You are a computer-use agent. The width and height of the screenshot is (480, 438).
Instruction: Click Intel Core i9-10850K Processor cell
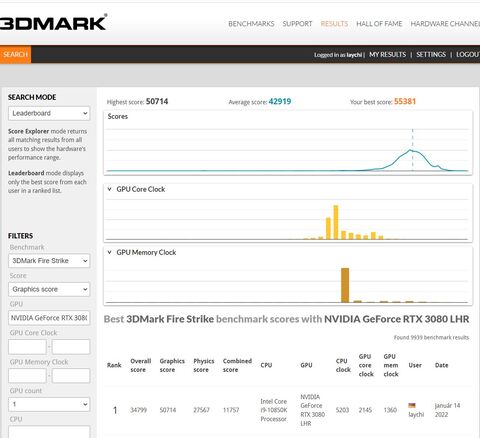click(273, 410)
